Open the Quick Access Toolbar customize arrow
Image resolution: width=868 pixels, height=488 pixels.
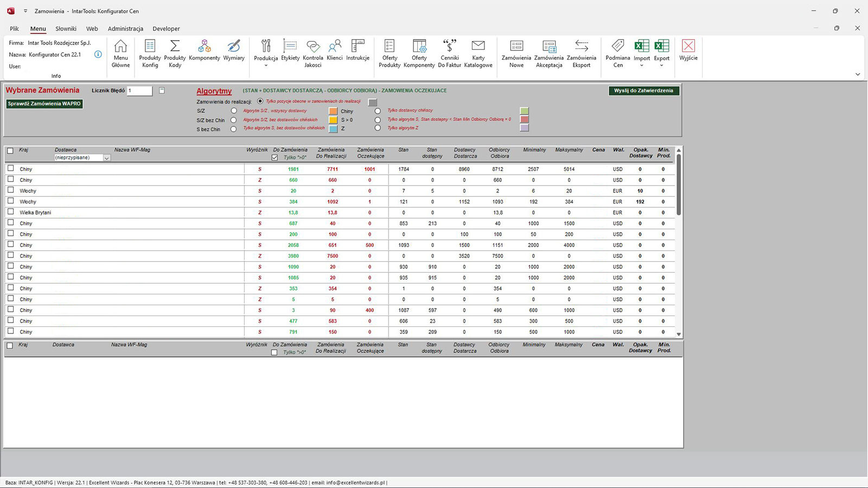pyautogui.click(x=25, y=11)
